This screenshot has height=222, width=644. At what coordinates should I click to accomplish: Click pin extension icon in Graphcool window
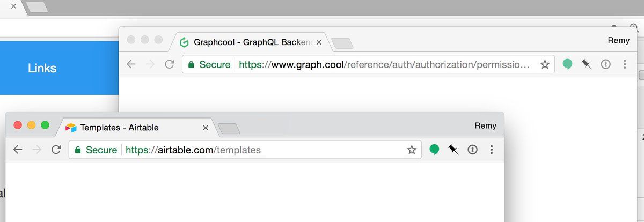coord(587,64)
